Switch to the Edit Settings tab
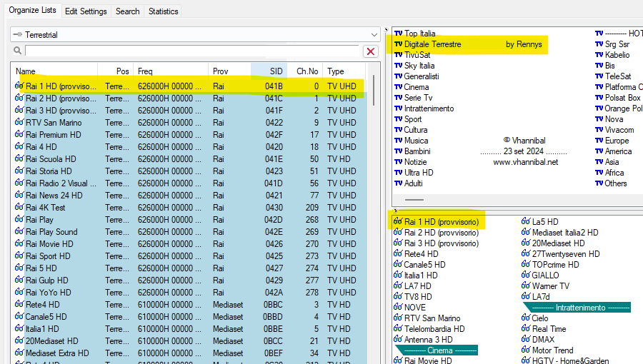 [86, 11]
